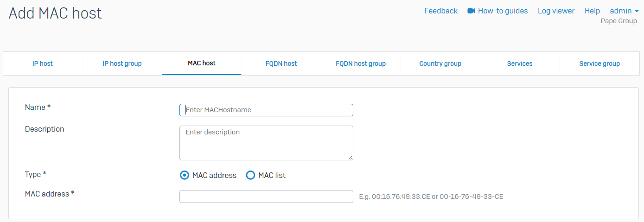The image size is (644, 222).
Task: Select the MAC address radio button
Action: [x=185, y=175]
